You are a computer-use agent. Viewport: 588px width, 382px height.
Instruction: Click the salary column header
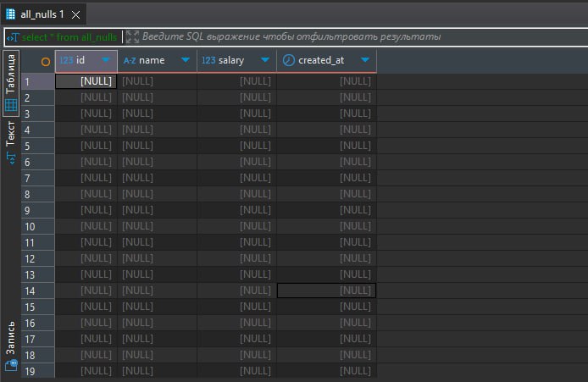[236, 61]
